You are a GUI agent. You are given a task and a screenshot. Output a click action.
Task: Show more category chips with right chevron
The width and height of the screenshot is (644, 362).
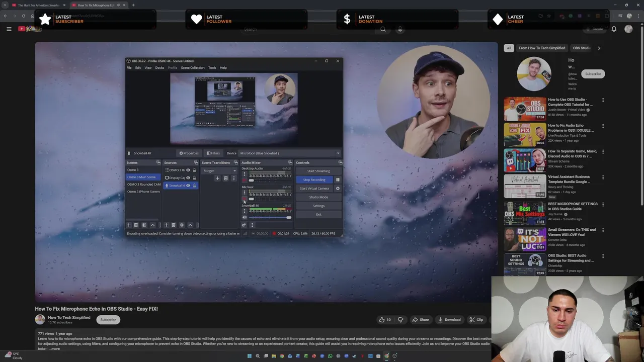[599, 48]
